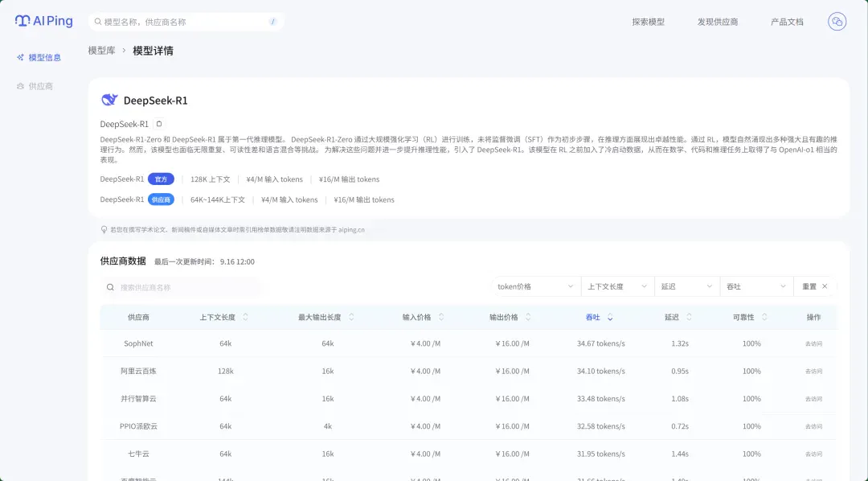Sort by max output length arrows
This screenshot has width=868, height=481.
click(x=351, y=317)
